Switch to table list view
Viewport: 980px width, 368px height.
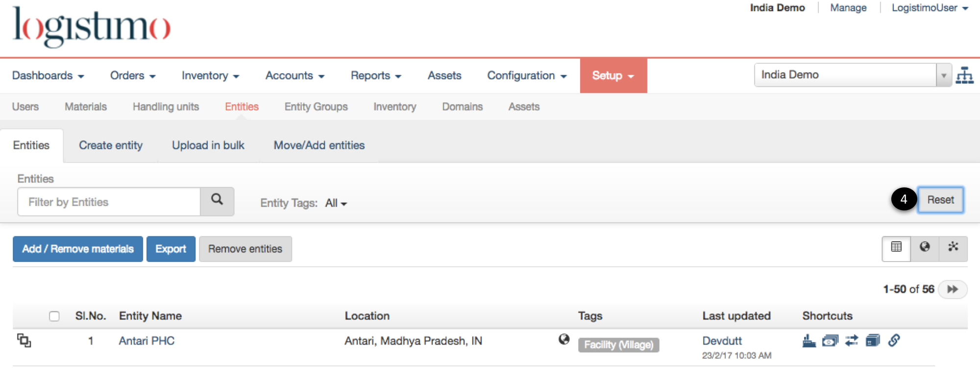[x=896, y=249]
